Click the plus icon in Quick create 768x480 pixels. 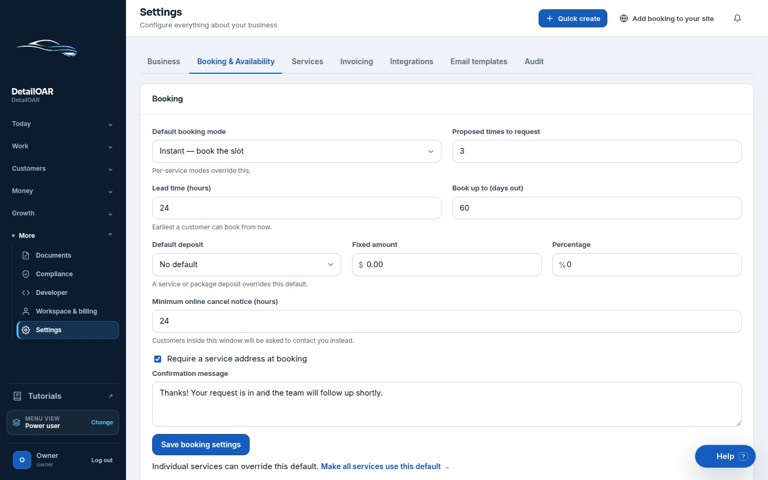click(x=550, y=18)
